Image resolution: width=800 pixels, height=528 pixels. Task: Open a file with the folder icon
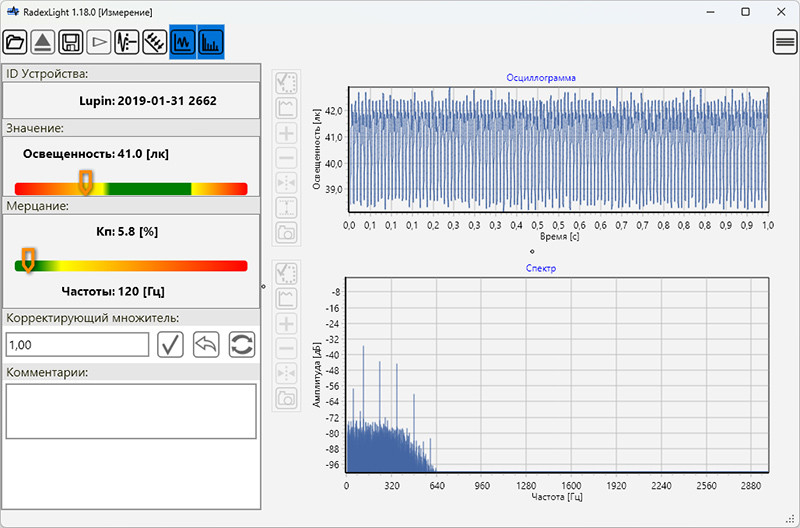pos(15,42)
